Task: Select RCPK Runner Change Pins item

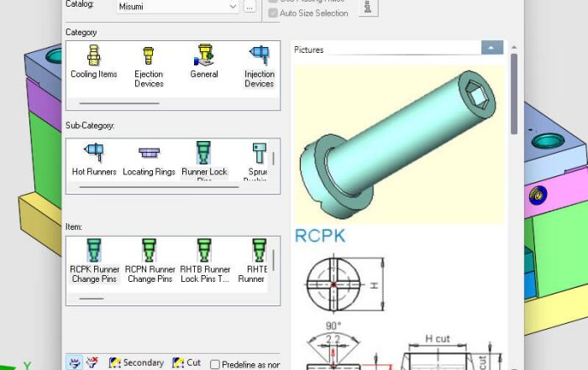Action: tap(94, 260)
